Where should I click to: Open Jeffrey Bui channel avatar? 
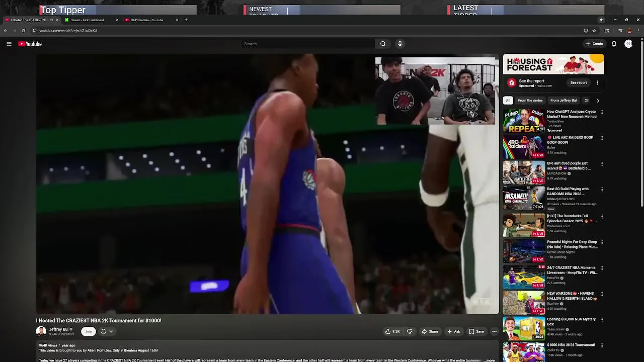pos(41,331)
